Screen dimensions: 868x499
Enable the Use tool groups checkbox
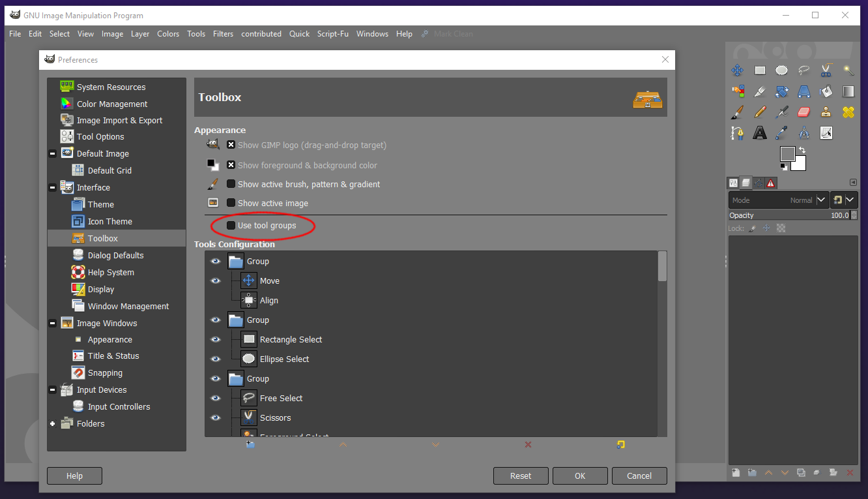pos(231,225)
